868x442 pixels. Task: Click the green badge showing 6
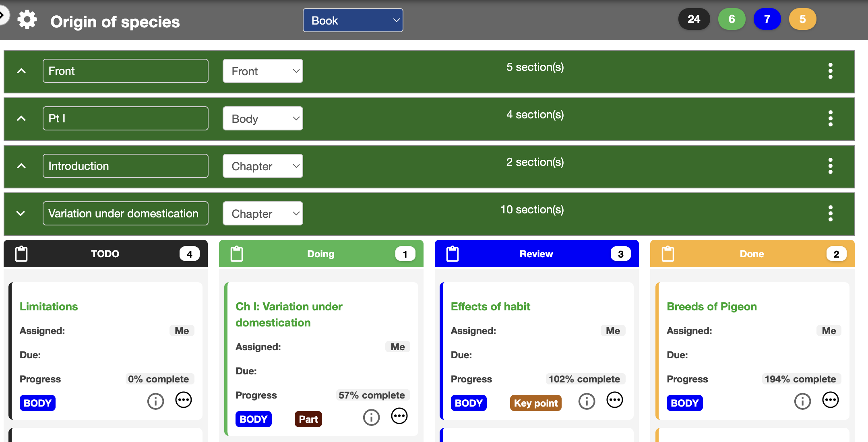point(732,19)
